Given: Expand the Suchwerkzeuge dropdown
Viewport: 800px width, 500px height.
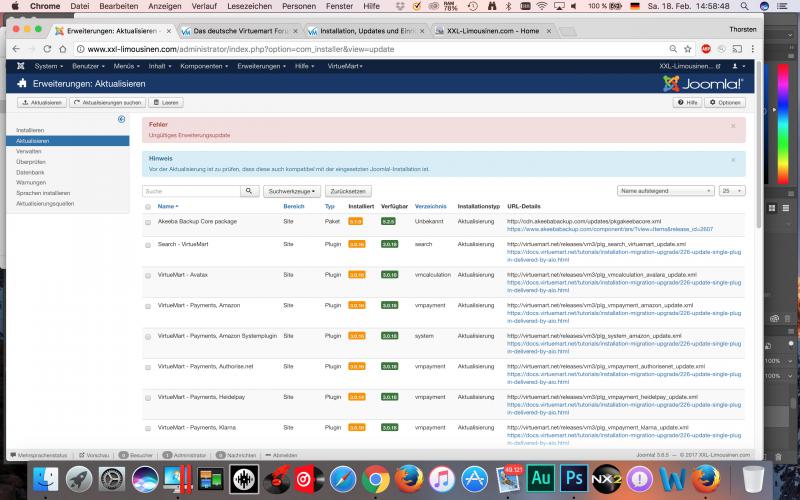Looking at the screenshot, I should click(x=293, y=190).
